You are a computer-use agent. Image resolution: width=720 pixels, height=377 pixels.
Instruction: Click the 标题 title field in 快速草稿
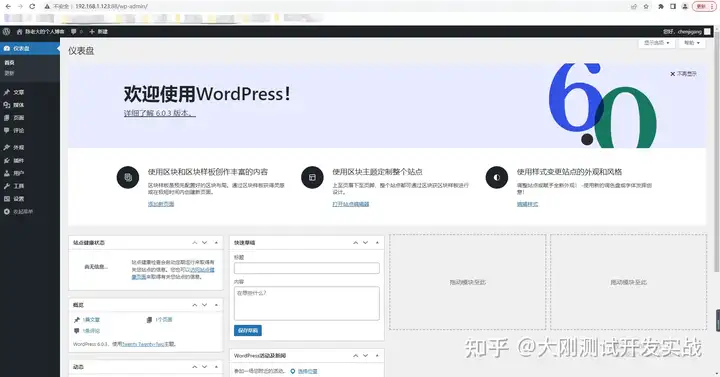(307, 268)
